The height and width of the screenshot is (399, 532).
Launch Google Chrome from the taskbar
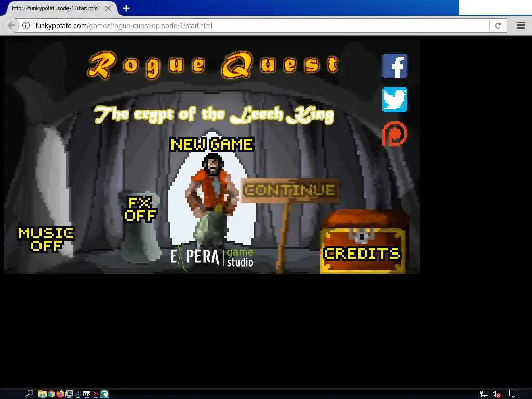[51, 394]
